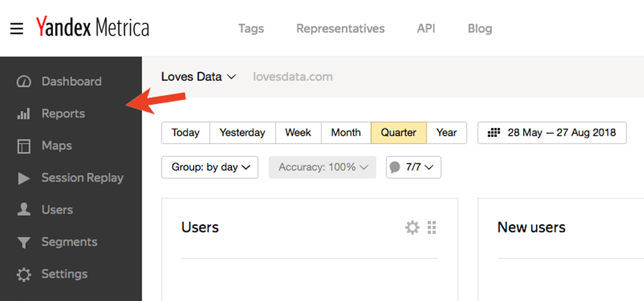Open the Representatives top menu item
The width and height of the screenshot is (644, 301).
341,28
